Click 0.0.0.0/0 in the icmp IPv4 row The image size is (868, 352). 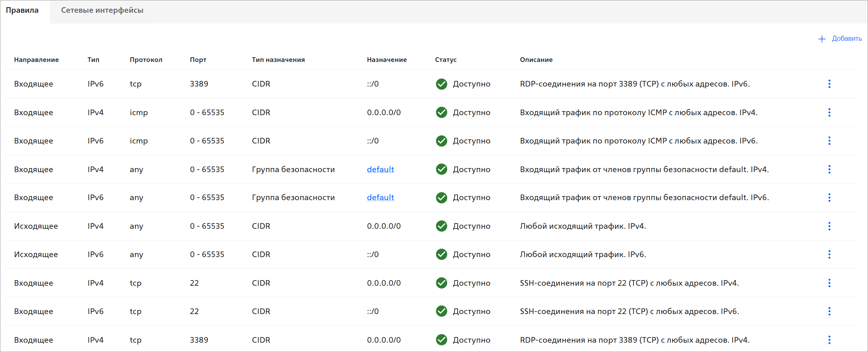click(x=384, y=112)
